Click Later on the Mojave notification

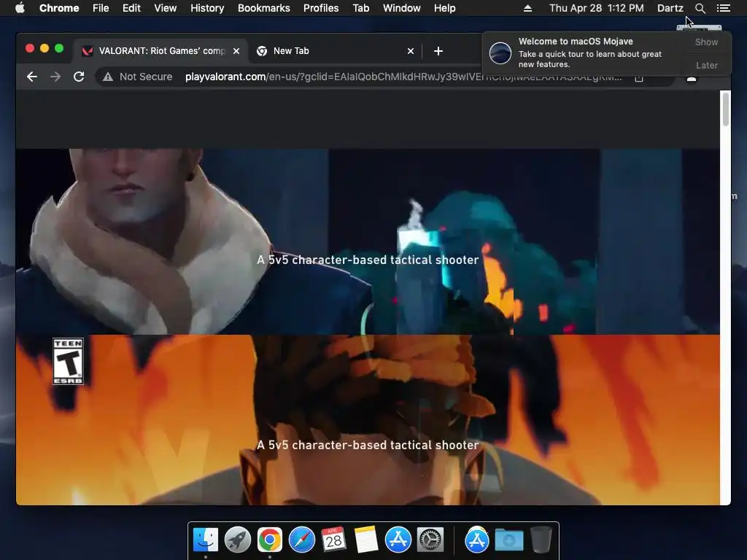tap(706, 65)
